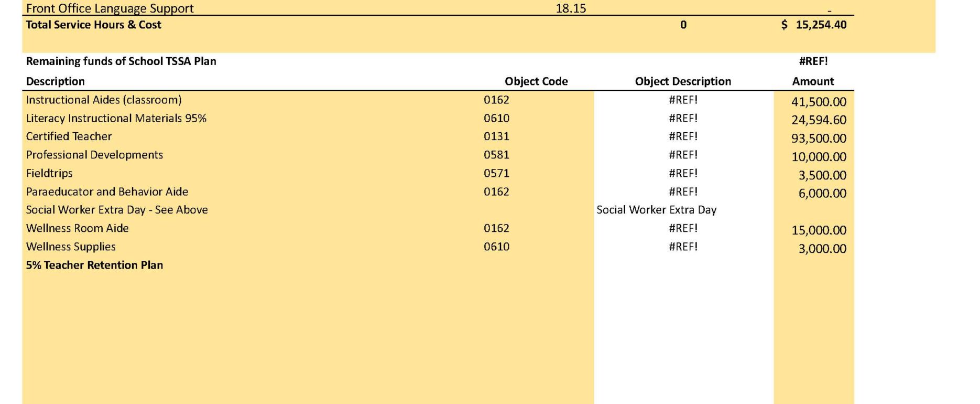Viewport: 980px width, 404px height.
Task: Click amount 3,500.00
Action: (822, 175)
